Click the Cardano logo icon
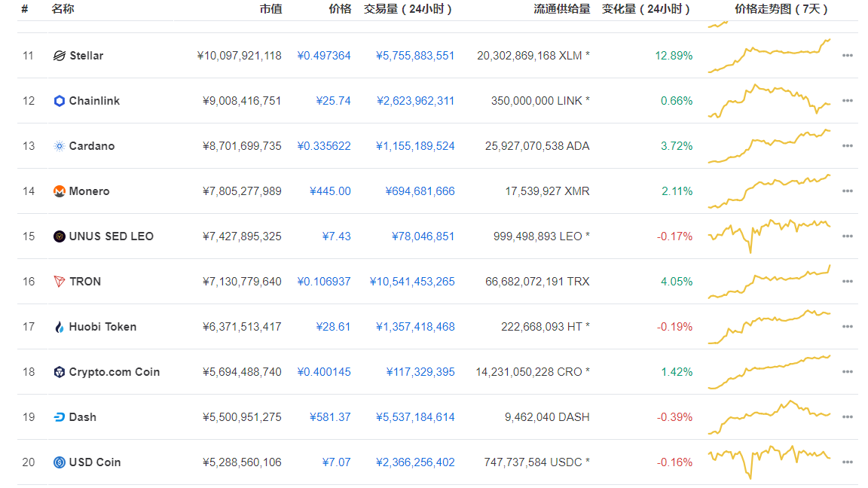The image size is (868, 488). click(60, 146)
